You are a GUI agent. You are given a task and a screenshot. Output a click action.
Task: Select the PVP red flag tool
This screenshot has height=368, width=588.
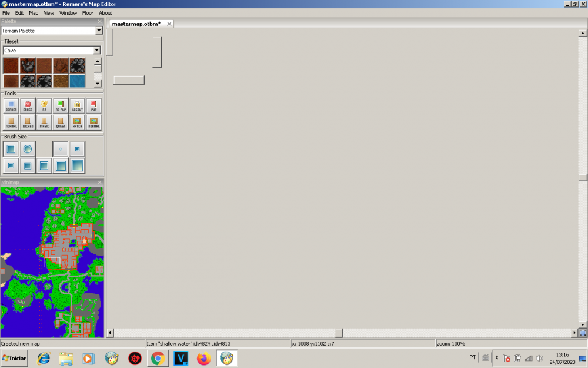(x=93, y=105)
